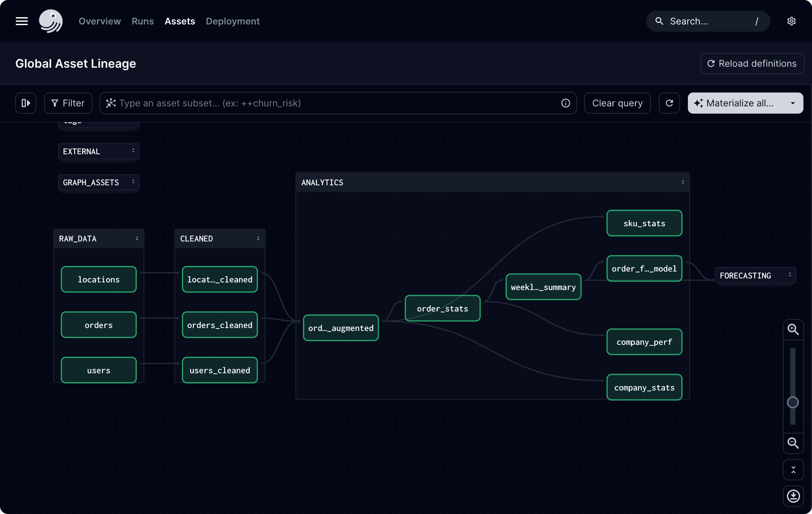Image resolution: width=812 pixels, height=514 pixels.
Task: Collapse all groups with the arrows button
Action: point(793,469)
